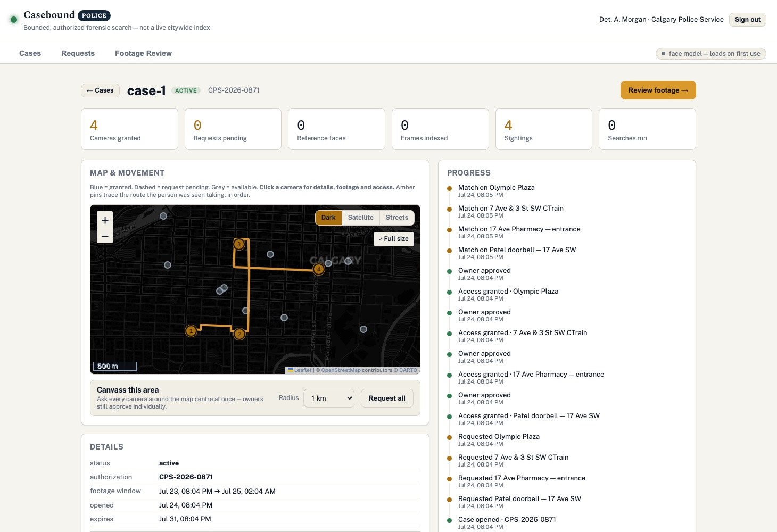Select 'Match on Olympic Plaza' progress entry
This screenshot has height=532, width=777.
(x=497, y=188)
